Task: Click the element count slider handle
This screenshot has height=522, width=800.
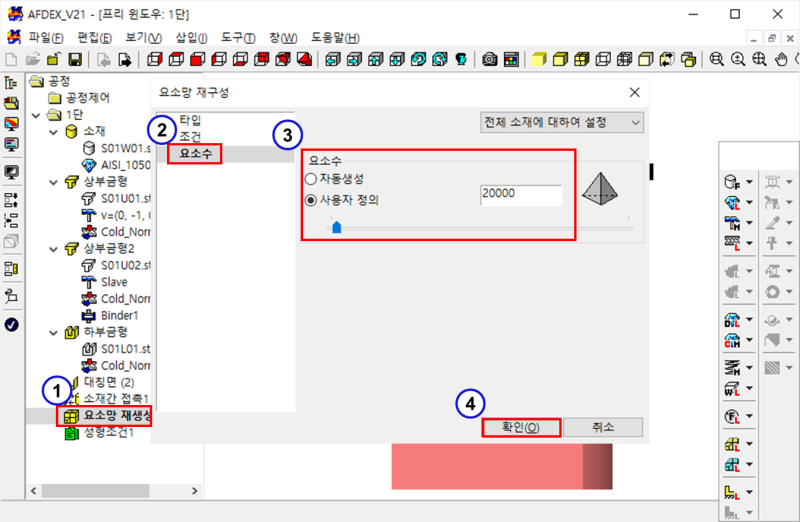Action: pyautogui.click(x=336, y=228)
